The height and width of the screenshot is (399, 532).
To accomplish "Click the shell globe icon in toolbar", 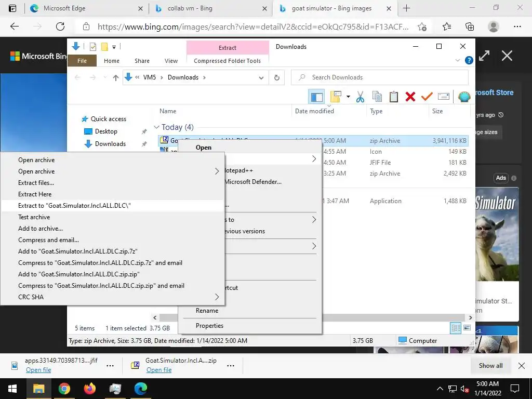I will pos(464,97).
